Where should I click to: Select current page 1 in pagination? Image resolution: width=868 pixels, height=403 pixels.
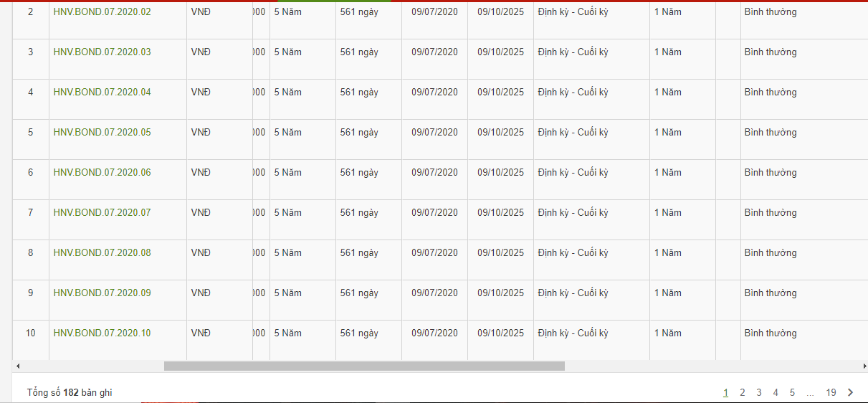(x=725, y=392)
